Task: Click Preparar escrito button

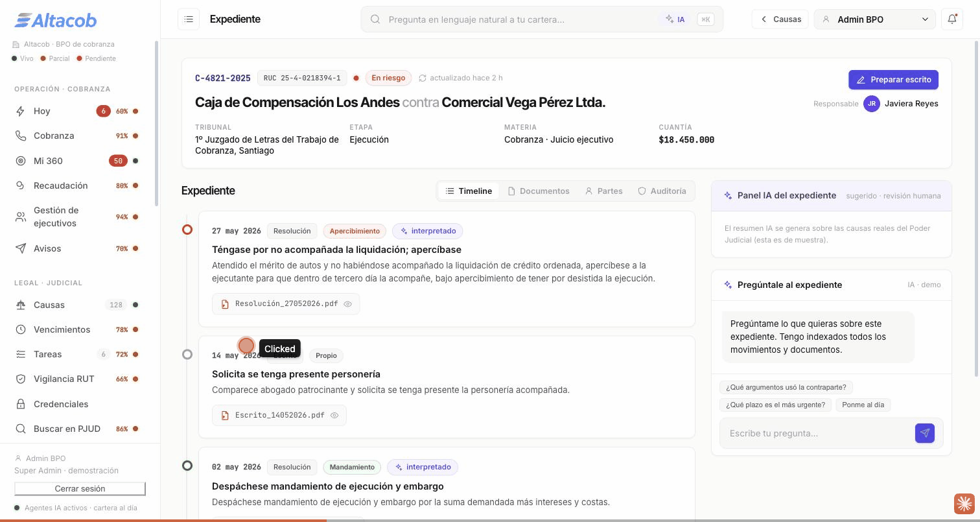Action: coord(893,80)
